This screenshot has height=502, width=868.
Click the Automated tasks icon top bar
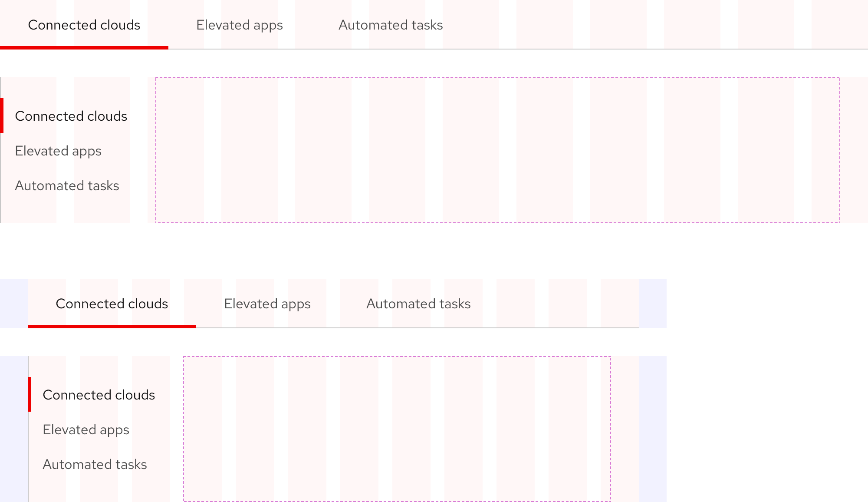point(391,24)
